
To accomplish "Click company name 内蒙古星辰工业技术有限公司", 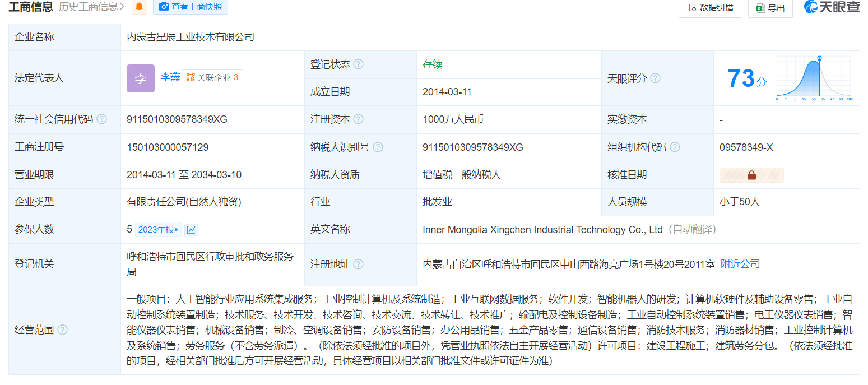I will 191,37.
